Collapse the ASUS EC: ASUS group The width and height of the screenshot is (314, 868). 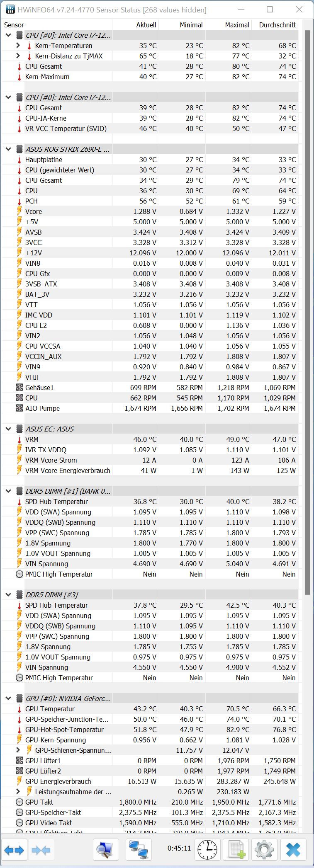click(x=8, y=429)
